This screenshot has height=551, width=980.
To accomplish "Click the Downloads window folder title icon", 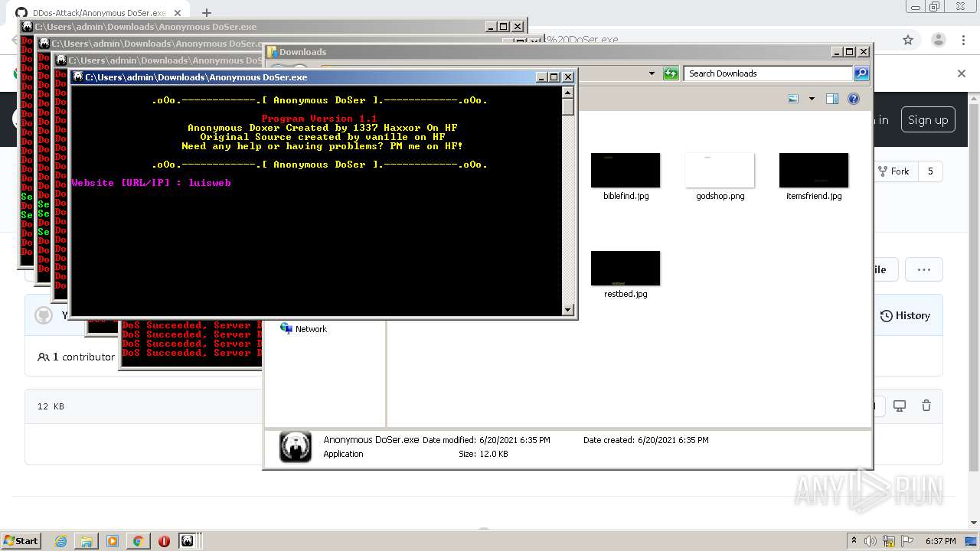I will click(x=272, y=52).
